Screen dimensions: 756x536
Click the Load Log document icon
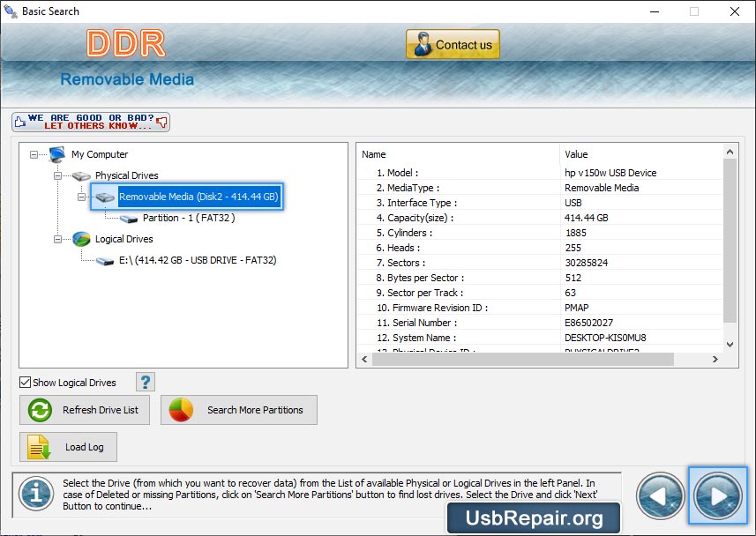39,447
